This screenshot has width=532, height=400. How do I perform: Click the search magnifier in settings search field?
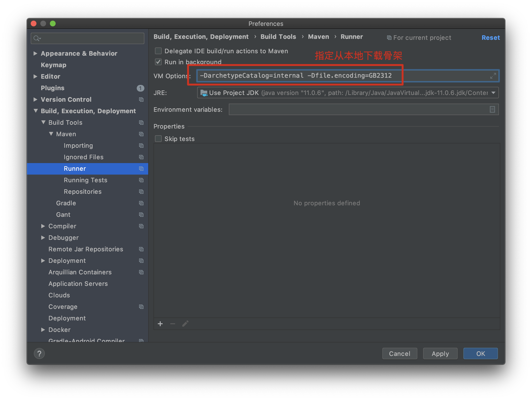pos(36,38)
